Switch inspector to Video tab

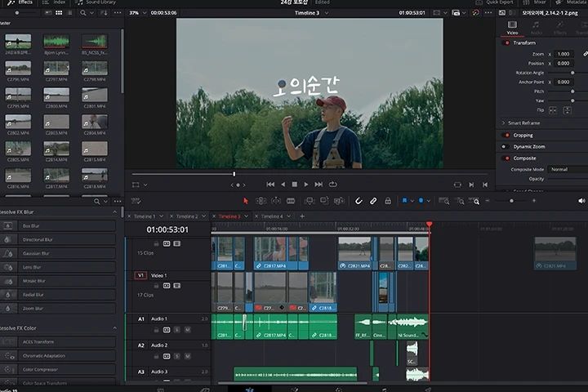pos(512,28)
